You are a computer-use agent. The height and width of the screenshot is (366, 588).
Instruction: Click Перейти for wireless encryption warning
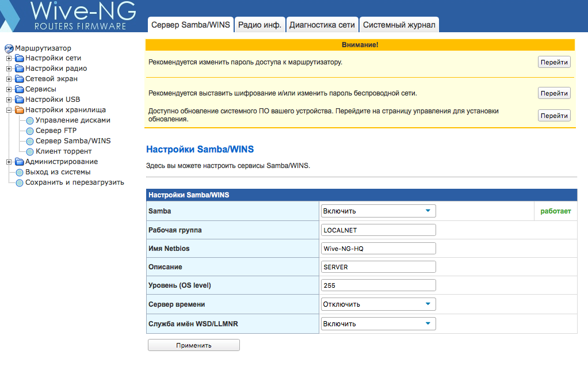coord(554,93)
